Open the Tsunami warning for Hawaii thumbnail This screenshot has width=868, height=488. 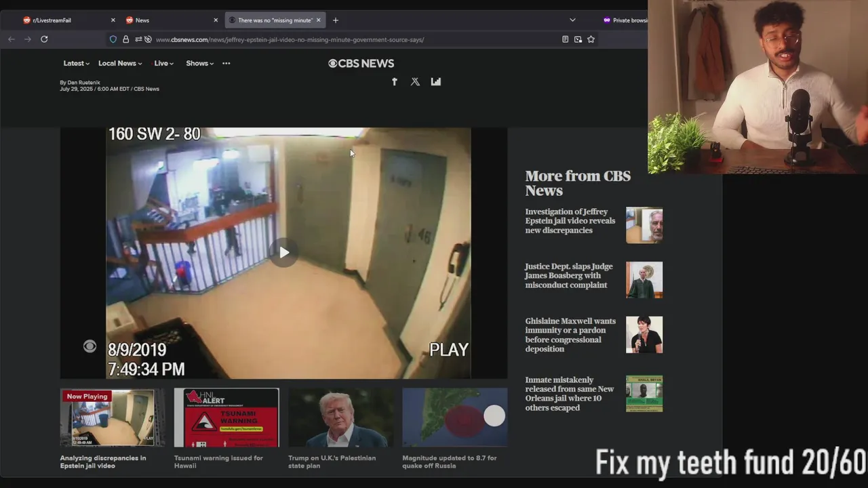pos(226,418)
